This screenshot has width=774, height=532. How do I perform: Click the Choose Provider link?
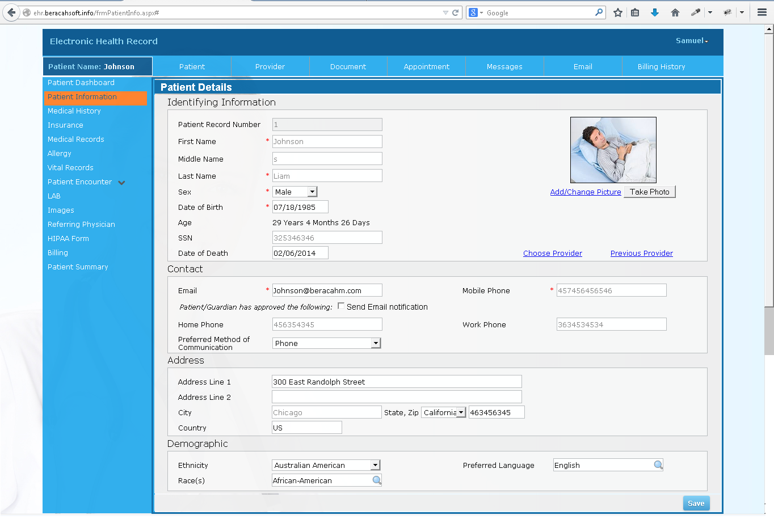pos(553,254)
